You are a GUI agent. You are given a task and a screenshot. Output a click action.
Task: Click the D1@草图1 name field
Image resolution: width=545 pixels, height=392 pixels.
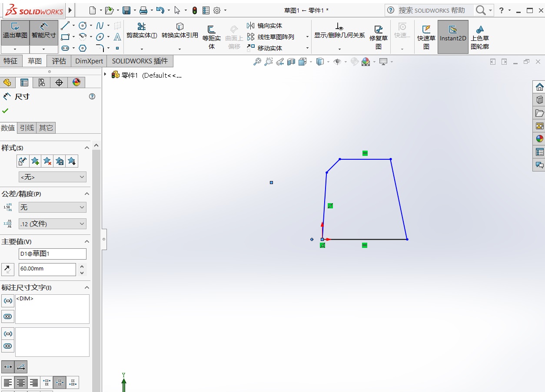click(x=53, y=254)
